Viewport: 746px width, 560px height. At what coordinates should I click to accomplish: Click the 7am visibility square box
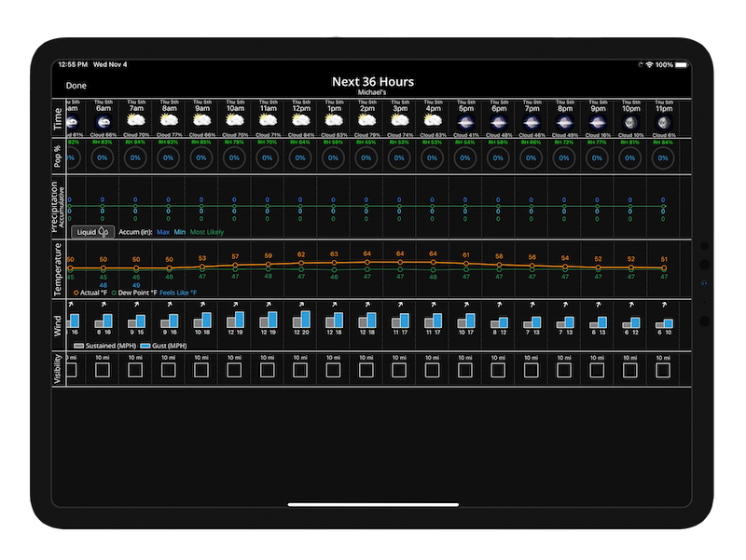pos(136,371)
